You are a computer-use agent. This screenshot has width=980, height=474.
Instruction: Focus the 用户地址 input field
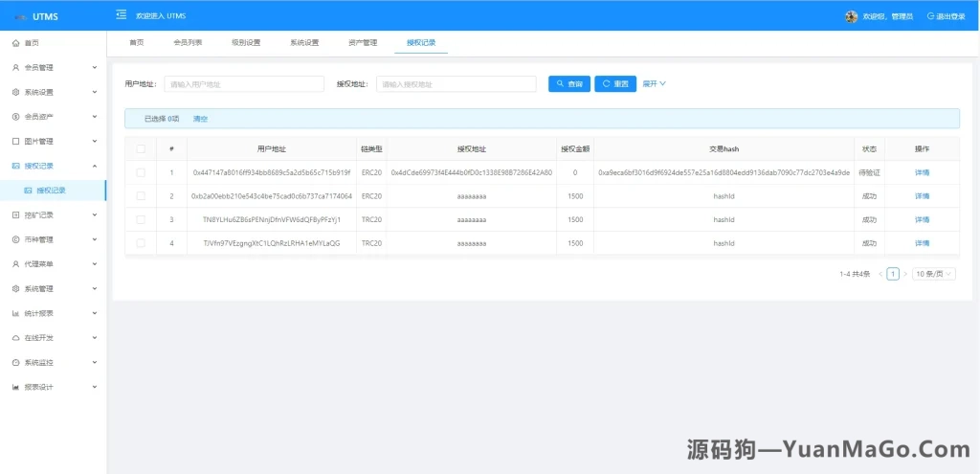click(244, 84)
